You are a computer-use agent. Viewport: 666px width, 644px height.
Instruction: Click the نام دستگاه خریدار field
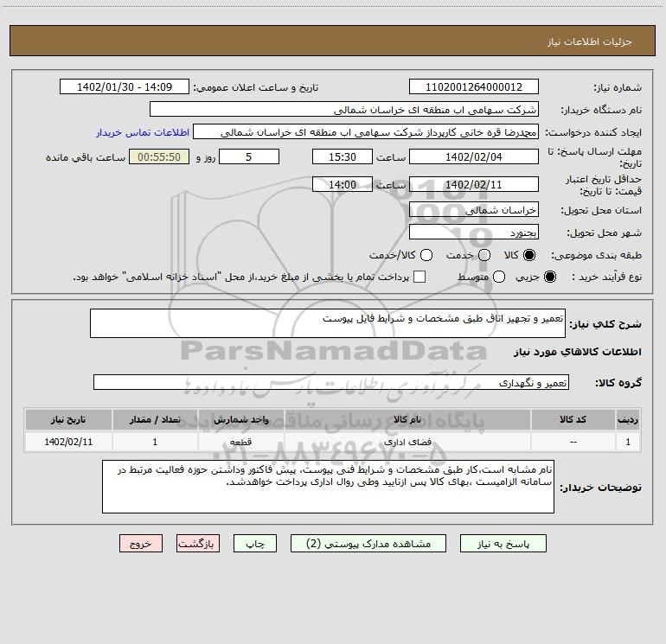344,109
